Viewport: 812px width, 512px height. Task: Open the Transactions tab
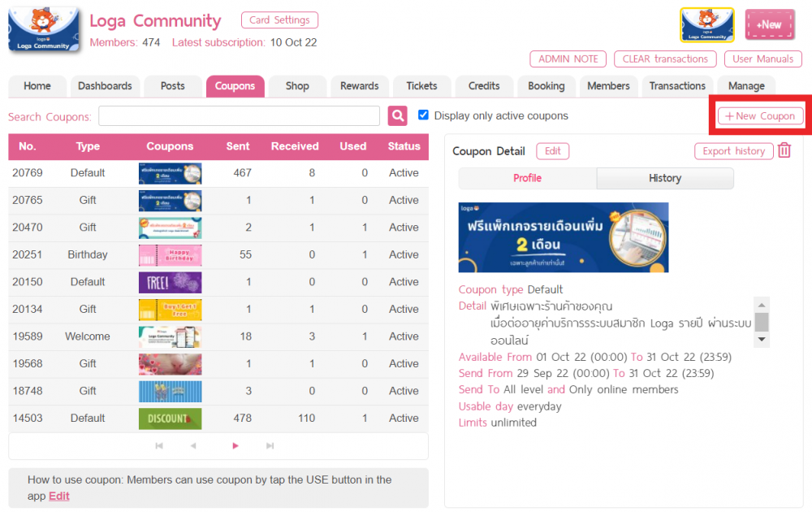tap(677, 85)
